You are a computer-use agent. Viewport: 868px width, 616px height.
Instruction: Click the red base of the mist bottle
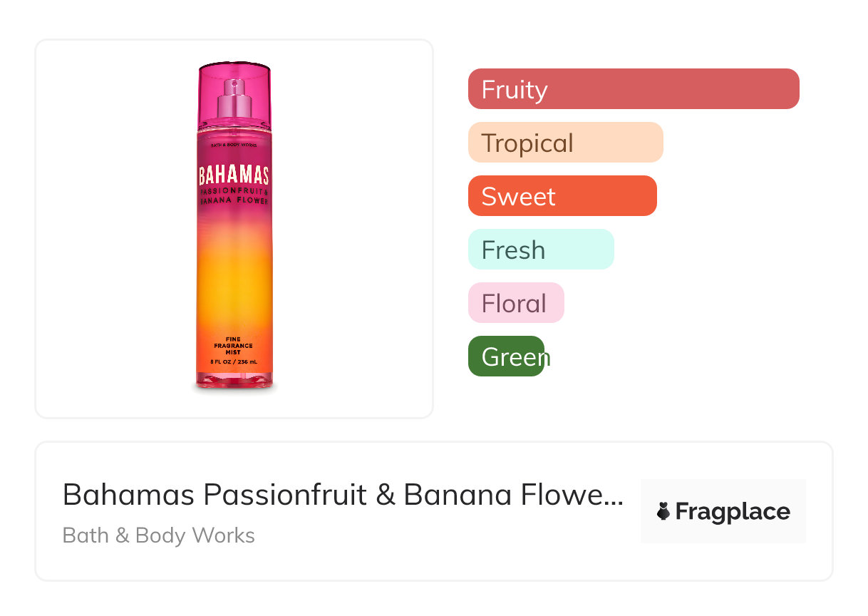(x=234, y=383)
